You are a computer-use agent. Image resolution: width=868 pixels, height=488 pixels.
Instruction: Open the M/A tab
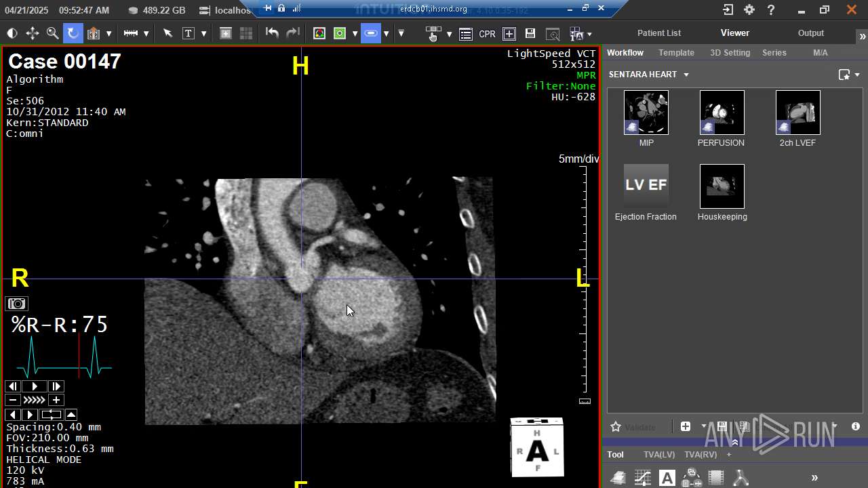tap(821, 52)
